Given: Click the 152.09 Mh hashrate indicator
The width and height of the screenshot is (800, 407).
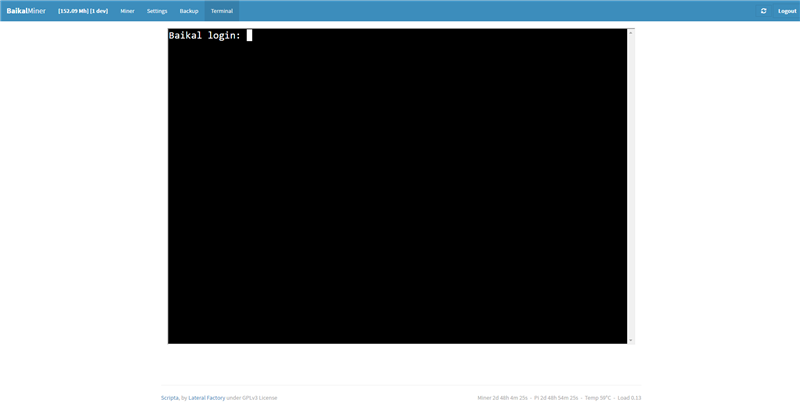Looking at the screenshot, I should (x=83, y=11).
